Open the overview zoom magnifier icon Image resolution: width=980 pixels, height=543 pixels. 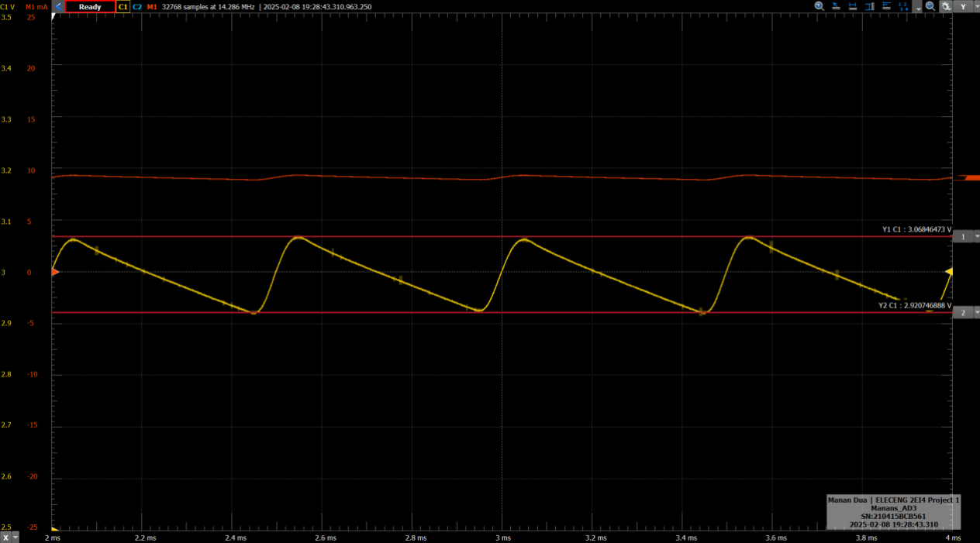pyautogui.click(x=930, y=6)
